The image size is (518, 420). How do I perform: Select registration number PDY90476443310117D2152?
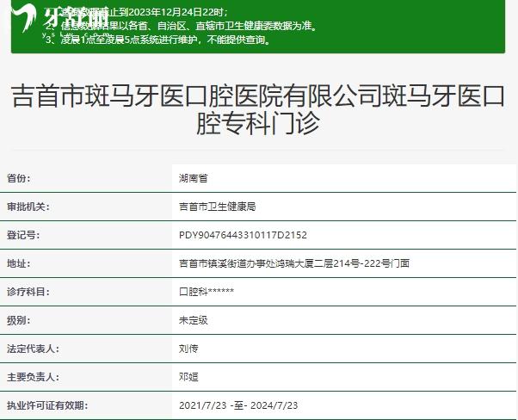243,235
